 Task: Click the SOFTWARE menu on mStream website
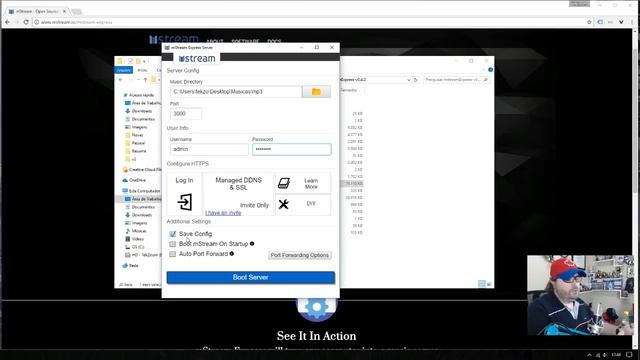245,42
